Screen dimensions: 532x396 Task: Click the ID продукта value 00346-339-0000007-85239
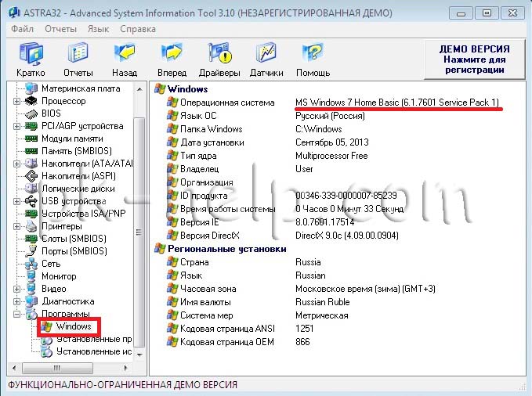(346, 196)
